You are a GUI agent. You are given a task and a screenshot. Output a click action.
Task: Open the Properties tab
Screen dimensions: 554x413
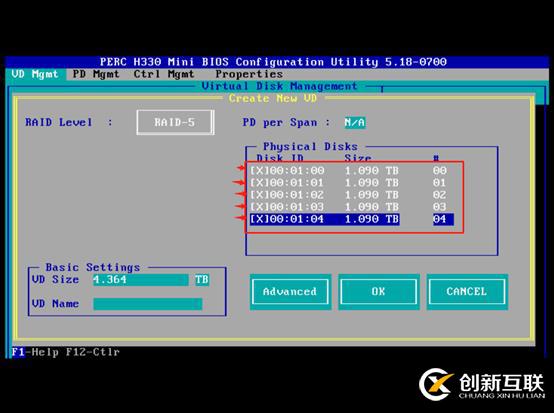(249, 74)
